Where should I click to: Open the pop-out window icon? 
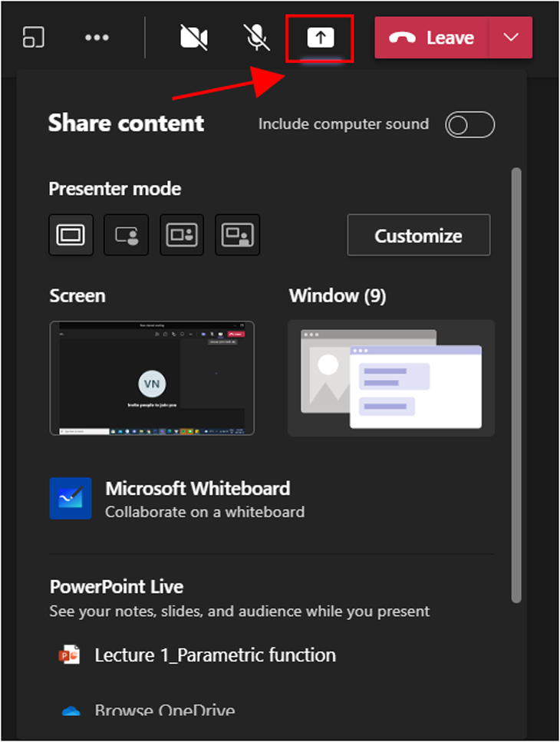[x=34, y=37]
